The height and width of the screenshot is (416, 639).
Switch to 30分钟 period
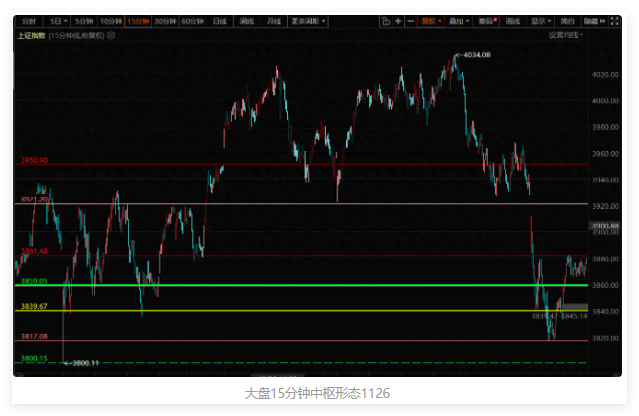click(163, 20)
